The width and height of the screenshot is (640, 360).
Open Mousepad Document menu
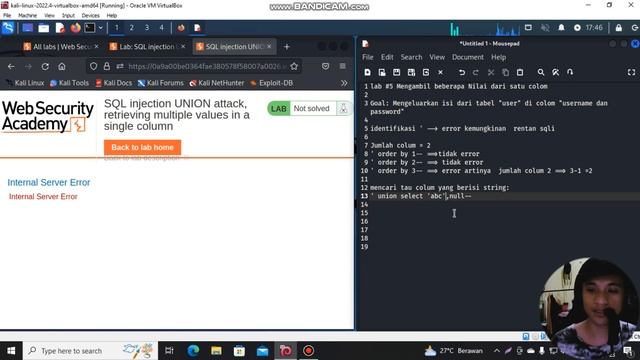(467, 57)
